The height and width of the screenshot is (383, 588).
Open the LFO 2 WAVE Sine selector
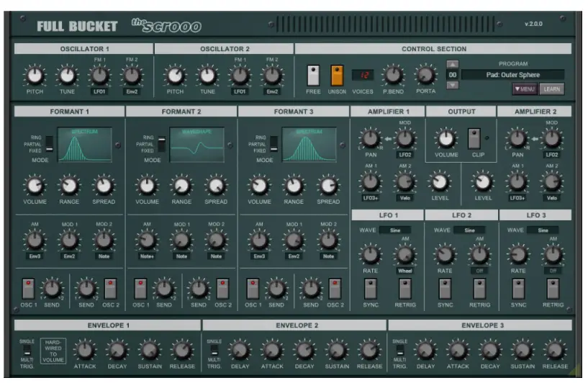click(x=469, y=230)
